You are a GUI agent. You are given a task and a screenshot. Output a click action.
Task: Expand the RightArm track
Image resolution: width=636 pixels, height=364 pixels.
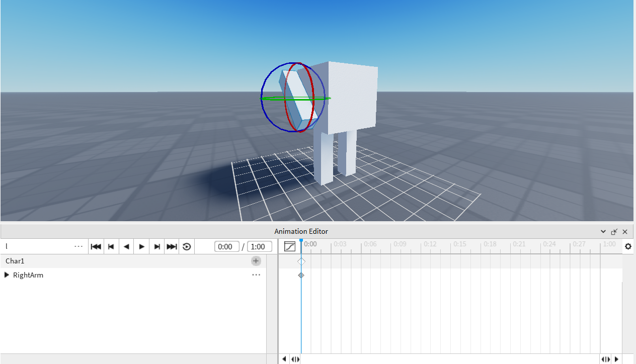click(7, 275)
